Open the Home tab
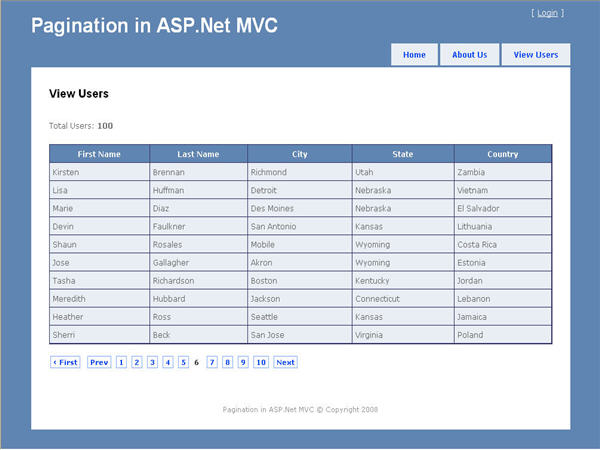Image resolution: width=600 pixels, height=450 pixels. pos(414,55)
